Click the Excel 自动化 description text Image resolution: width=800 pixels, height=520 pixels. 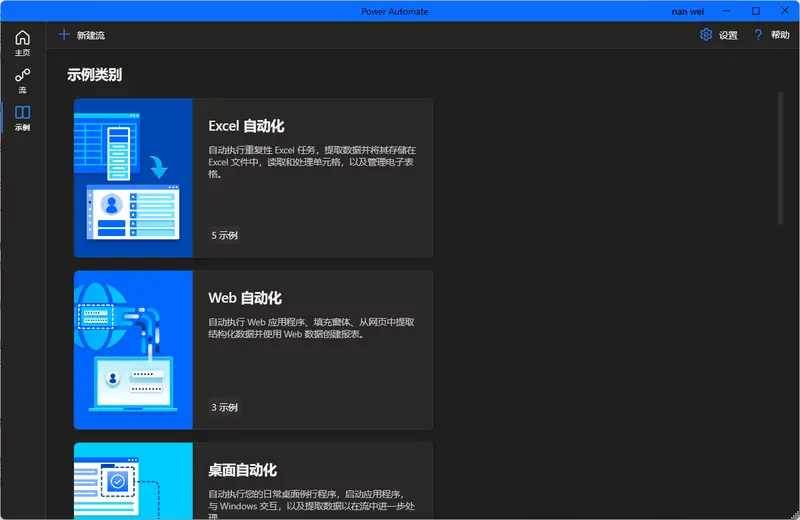click(x=312, y=162)
